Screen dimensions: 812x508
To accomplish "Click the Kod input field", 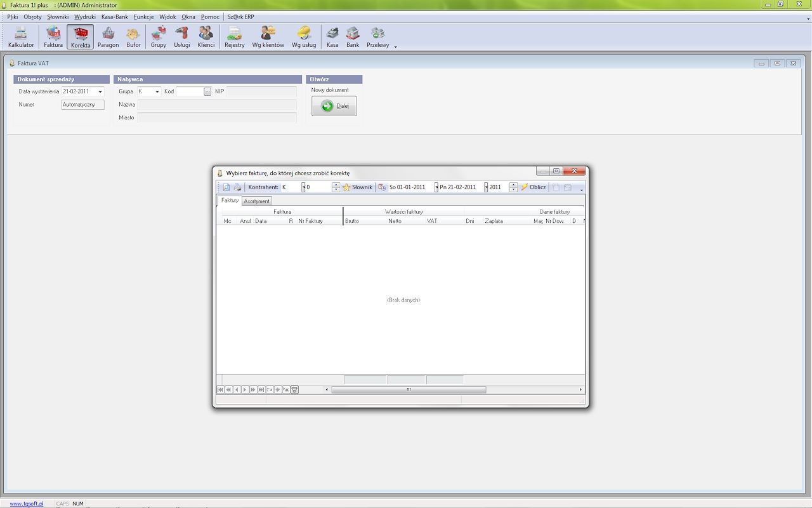I will pos(190,91).
